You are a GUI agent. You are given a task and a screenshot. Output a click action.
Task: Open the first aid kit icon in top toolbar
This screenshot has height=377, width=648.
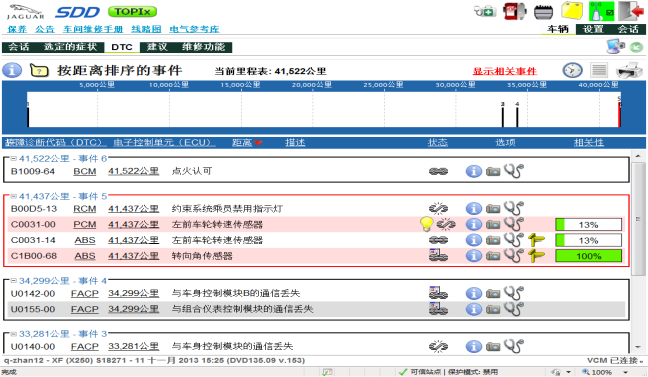486,11
